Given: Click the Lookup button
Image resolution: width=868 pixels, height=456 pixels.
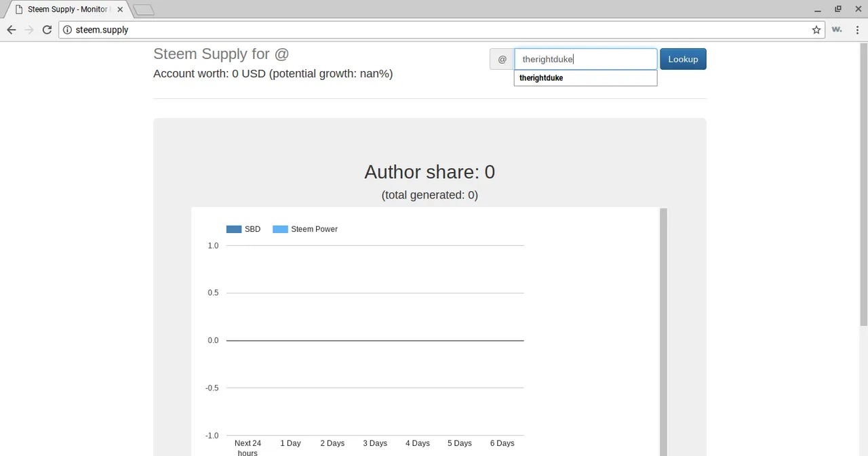Looking at the screenshot, I should [x=683, y=59].
